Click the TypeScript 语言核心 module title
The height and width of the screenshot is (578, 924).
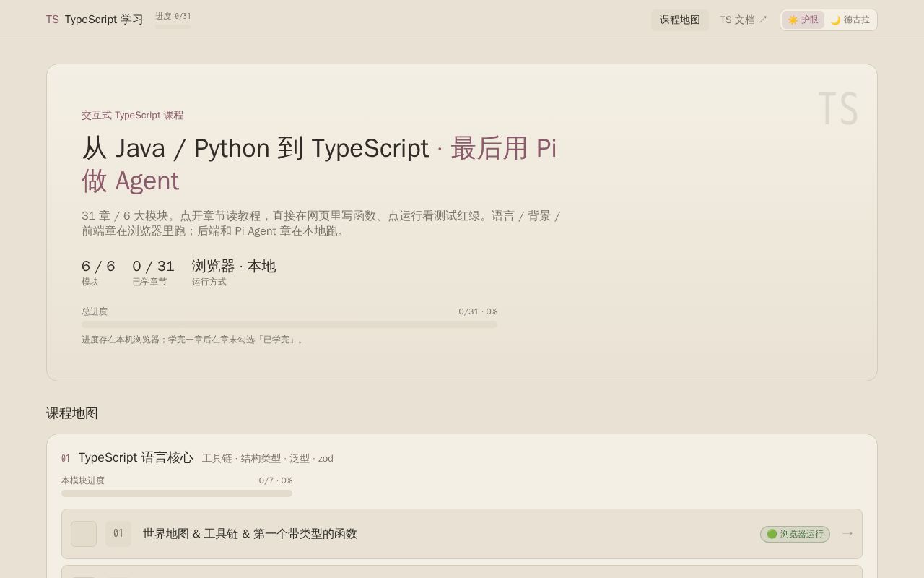(x=136, y=457)
